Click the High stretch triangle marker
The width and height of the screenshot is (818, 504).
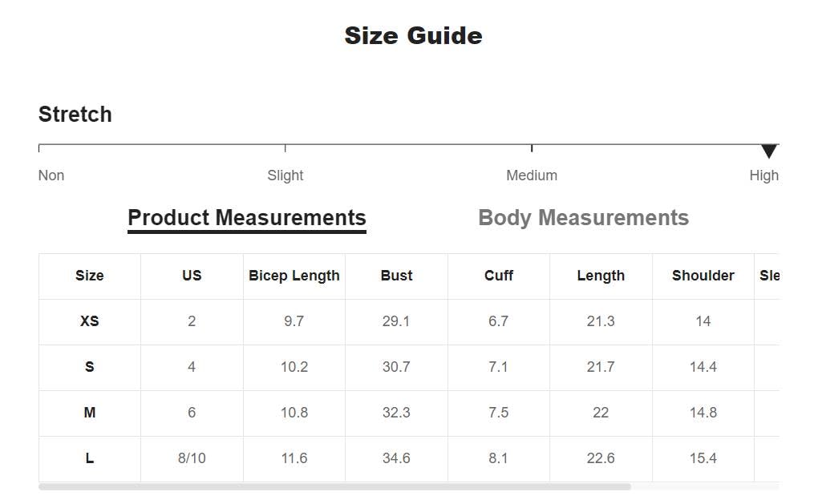click(x=768, y=151)
